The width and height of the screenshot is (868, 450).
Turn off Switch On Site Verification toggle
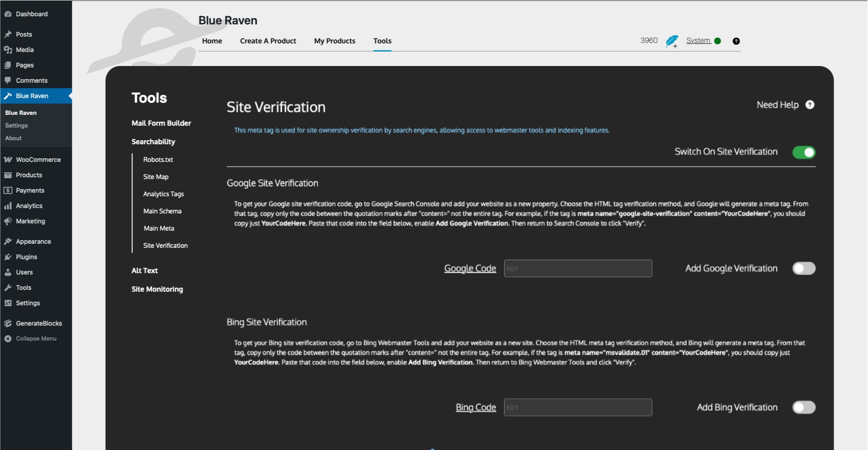[804, 152]
